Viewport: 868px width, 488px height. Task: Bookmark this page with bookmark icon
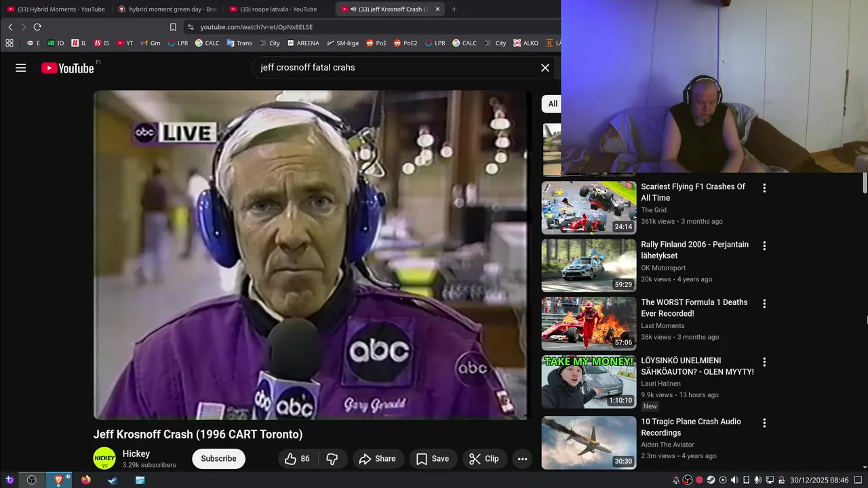coord(173,27)
